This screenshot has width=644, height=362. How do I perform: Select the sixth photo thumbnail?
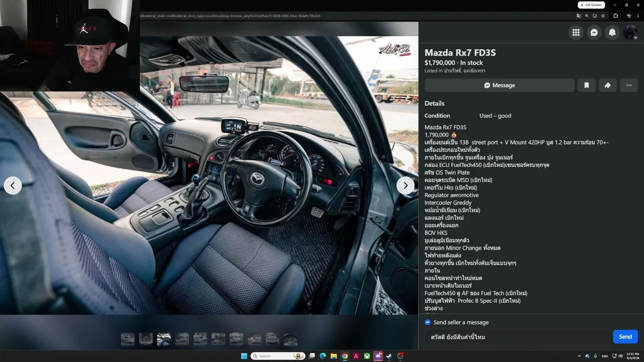[218, 339]
